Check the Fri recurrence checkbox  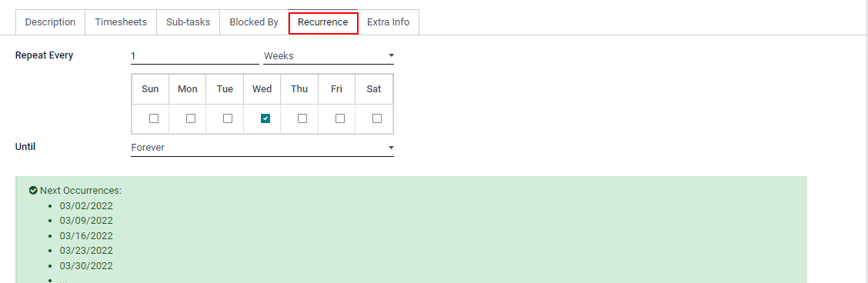click(x=340, y=118)
